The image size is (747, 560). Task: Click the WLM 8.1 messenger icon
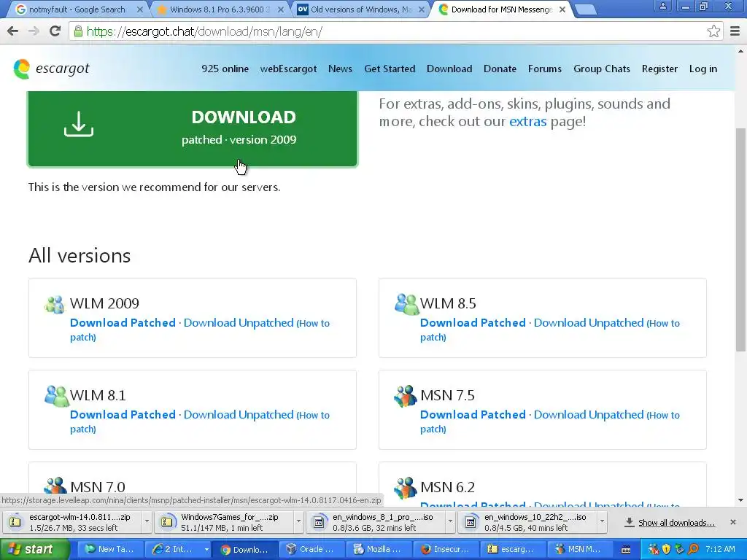coord(56,396)
